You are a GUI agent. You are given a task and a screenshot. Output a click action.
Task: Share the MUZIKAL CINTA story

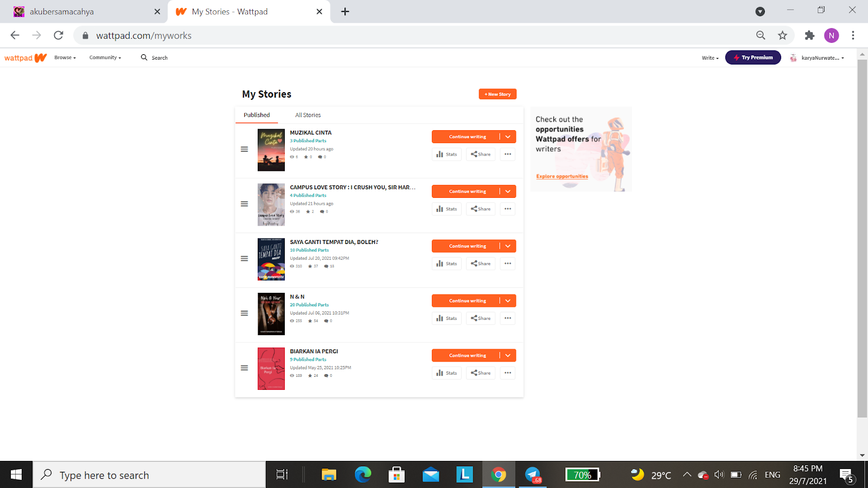pyautogui.click(x=481, y=155)
